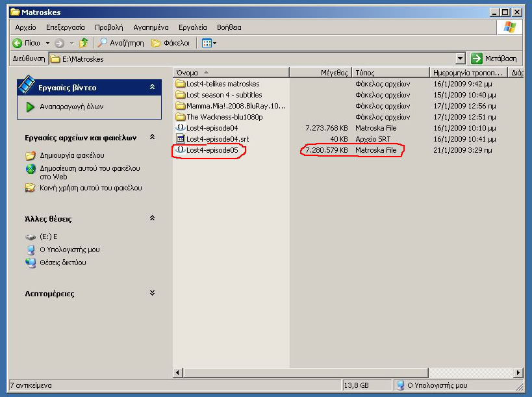Expand the Λεπτομέρειες section

point(153,293)
